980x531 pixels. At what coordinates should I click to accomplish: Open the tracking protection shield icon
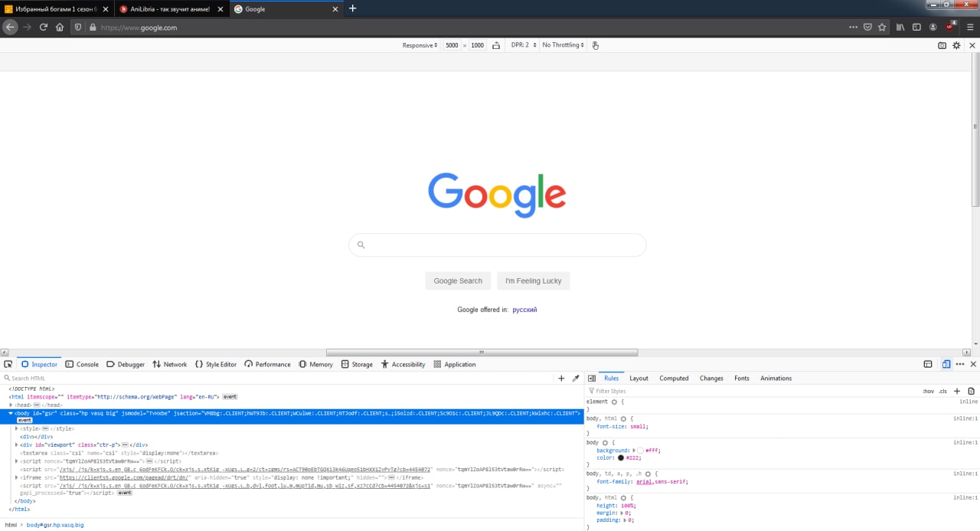pos(78,27)
